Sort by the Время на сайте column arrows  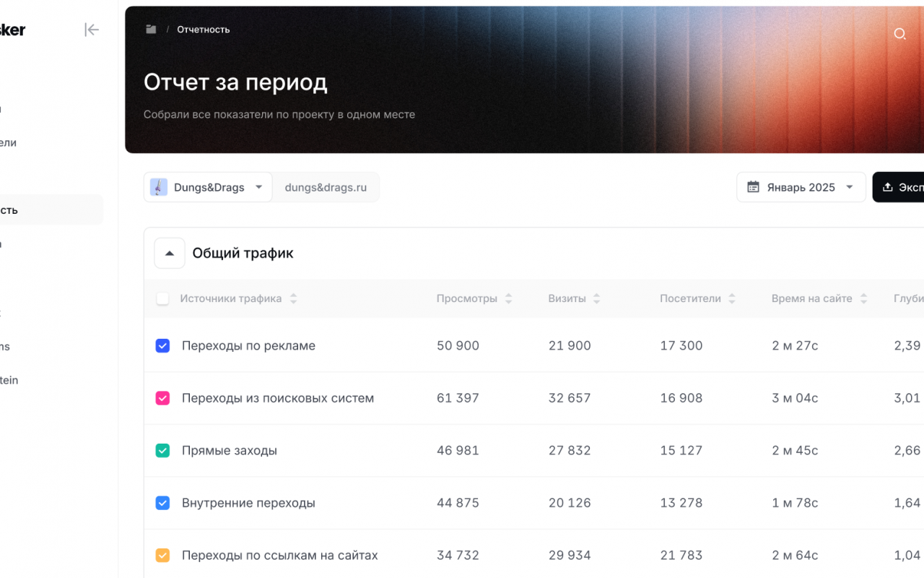point(863,298)
